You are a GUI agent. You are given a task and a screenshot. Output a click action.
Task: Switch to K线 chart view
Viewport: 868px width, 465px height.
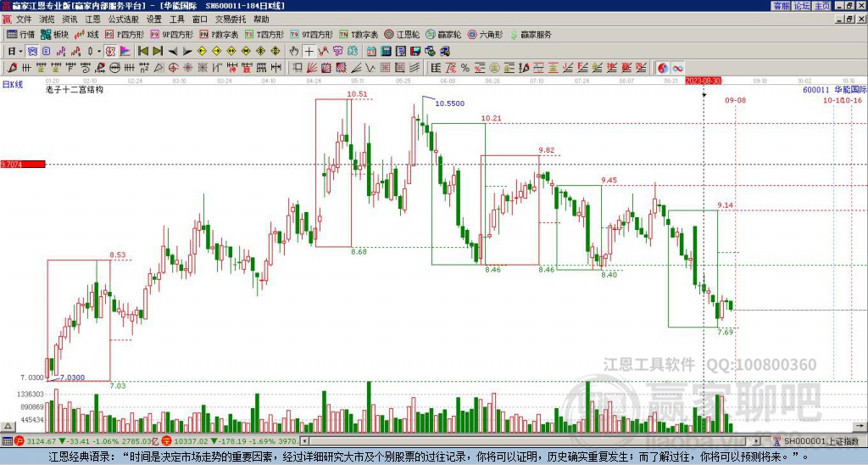pyautogui.click(x=86, y=34)
